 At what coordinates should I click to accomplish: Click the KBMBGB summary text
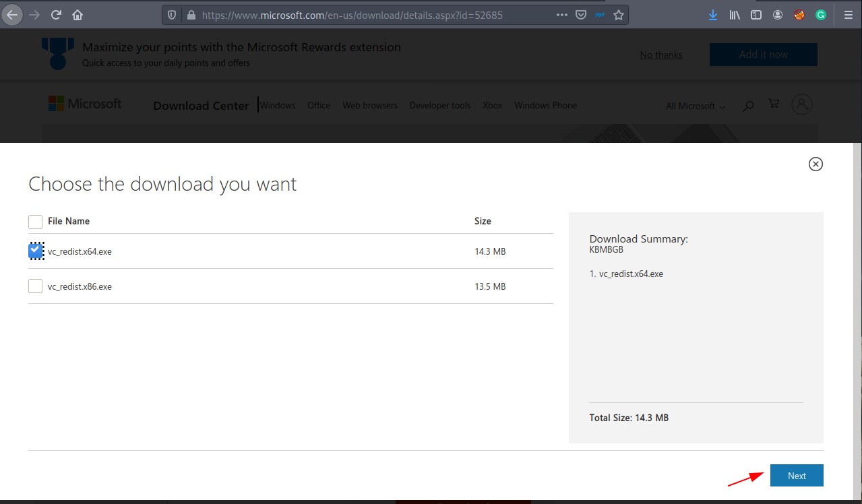[607, 249]
